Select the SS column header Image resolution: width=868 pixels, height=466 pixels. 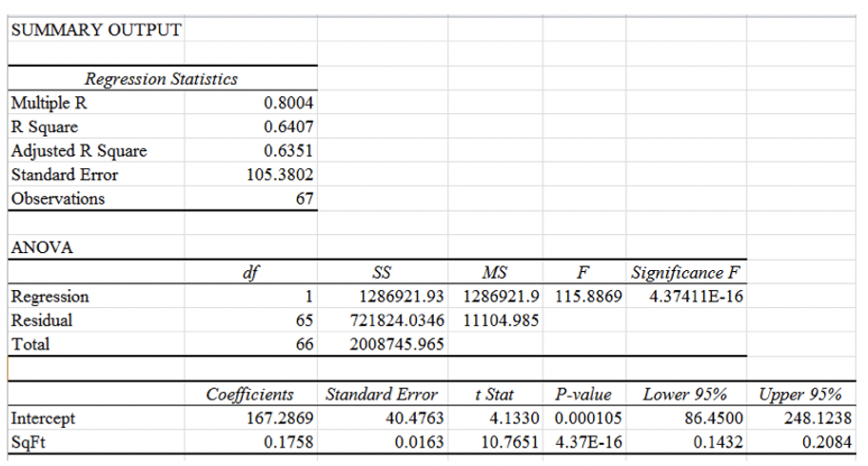tap(383, 272)
